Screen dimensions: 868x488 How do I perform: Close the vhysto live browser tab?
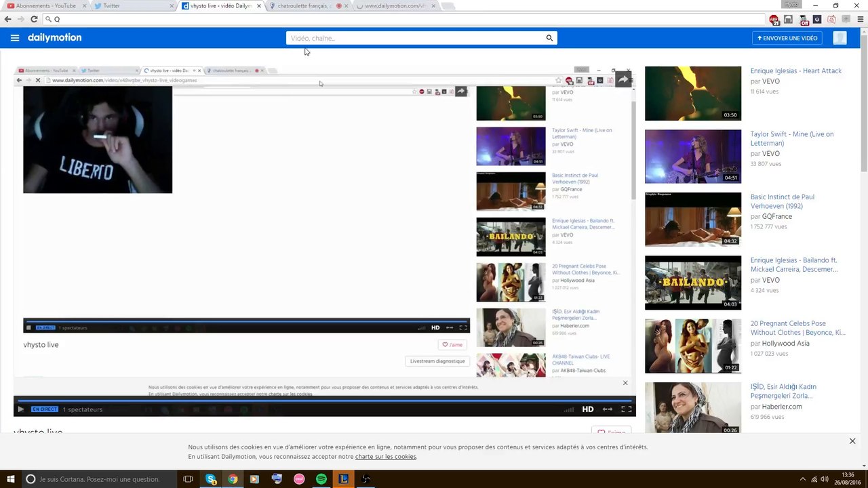[x=258, y=6]
